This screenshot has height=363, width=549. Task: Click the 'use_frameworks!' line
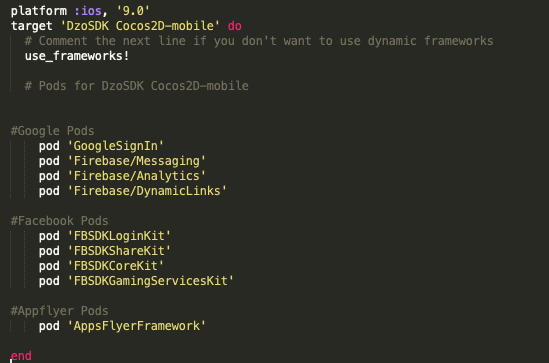(77, 56)
